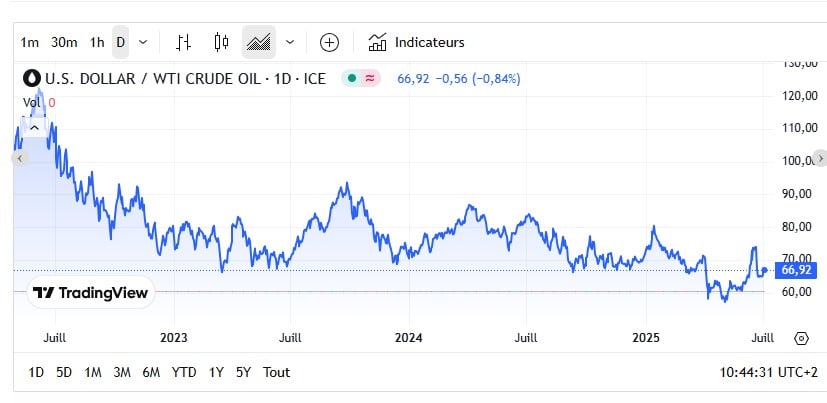Open the Indicateurs panel
The width and height of the screenshot is (827, 403).
tap(416, 42)
